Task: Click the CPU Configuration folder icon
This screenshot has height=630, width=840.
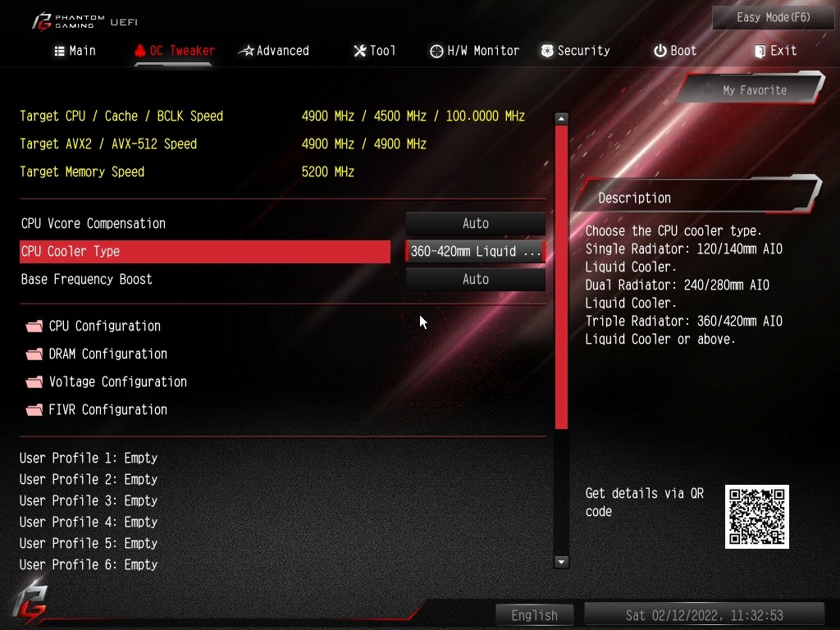Action: point(34,326)
